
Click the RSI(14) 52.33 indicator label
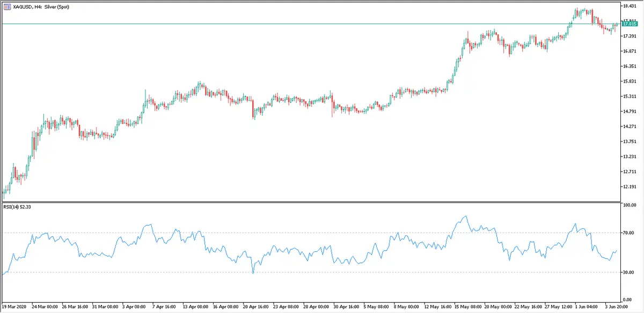pyautogui.click(x=18, y=207)
